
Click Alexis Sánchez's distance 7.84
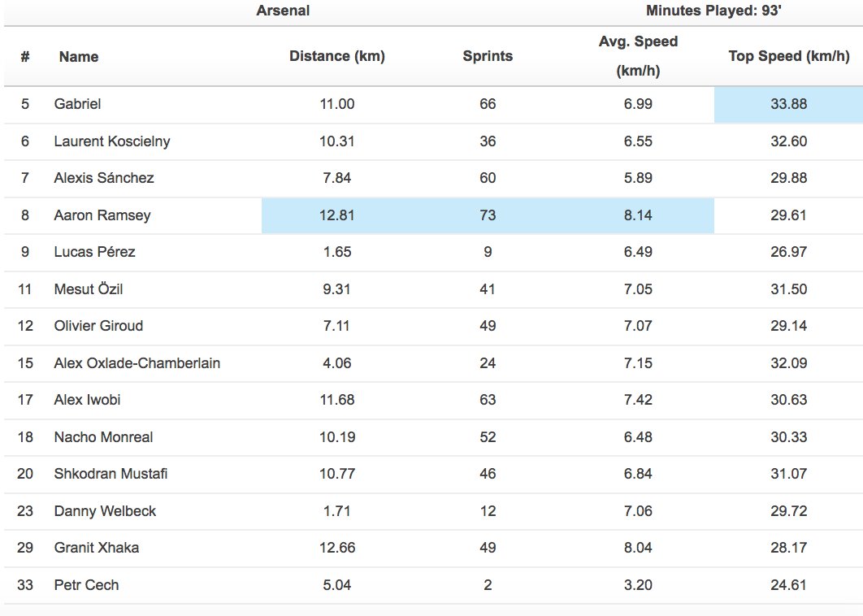(x=337, y=178)
